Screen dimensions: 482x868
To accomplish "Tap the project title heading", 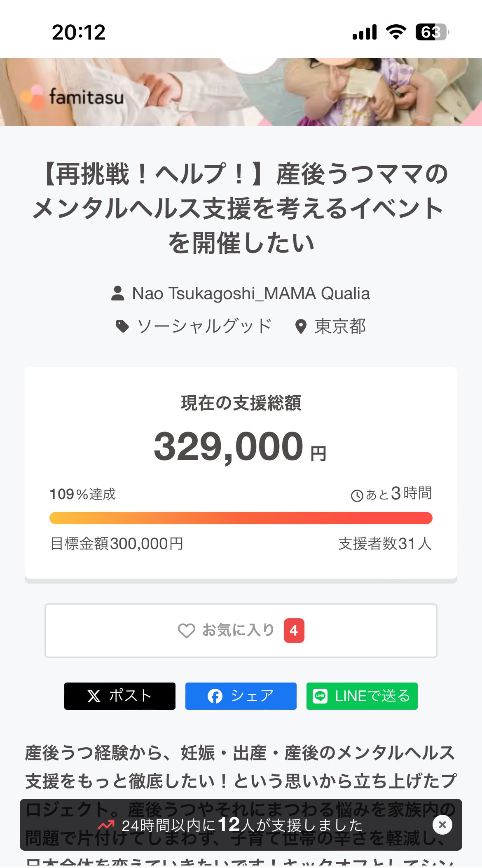I will click(x=241, y=208).
